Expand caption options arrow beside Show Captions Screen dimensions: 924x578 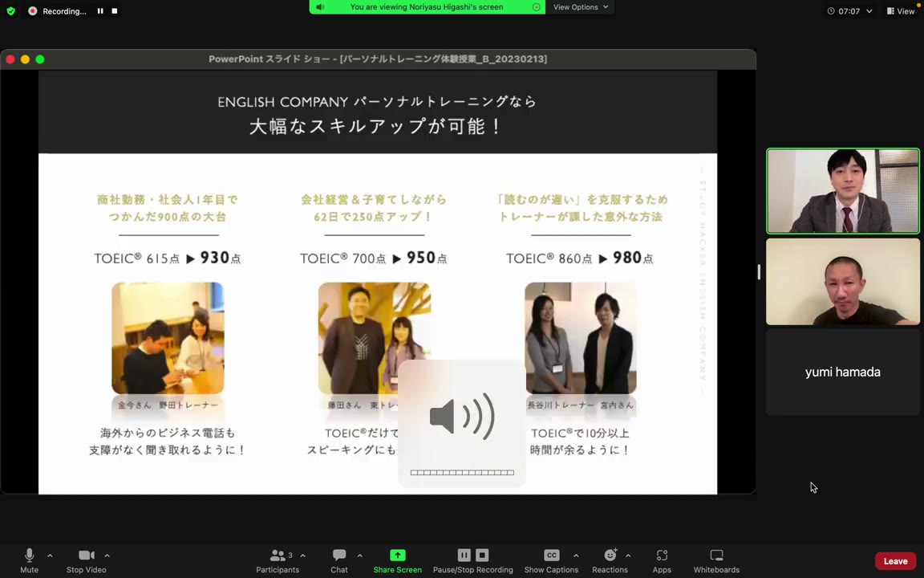click(576, 556)
